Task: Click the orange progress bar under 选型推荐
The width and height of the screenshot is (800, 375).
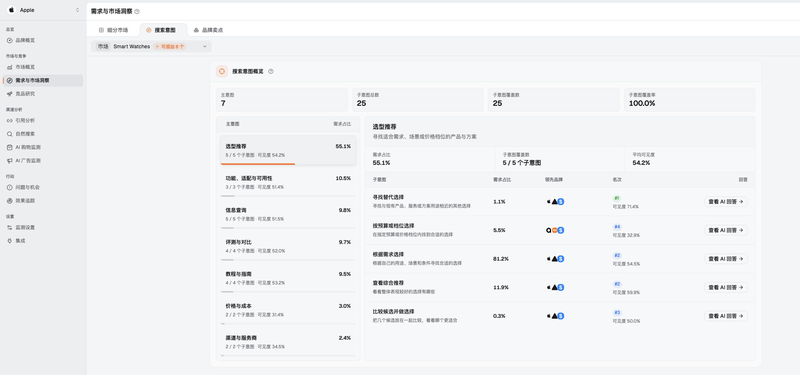Action: click(x=258, y=164)
